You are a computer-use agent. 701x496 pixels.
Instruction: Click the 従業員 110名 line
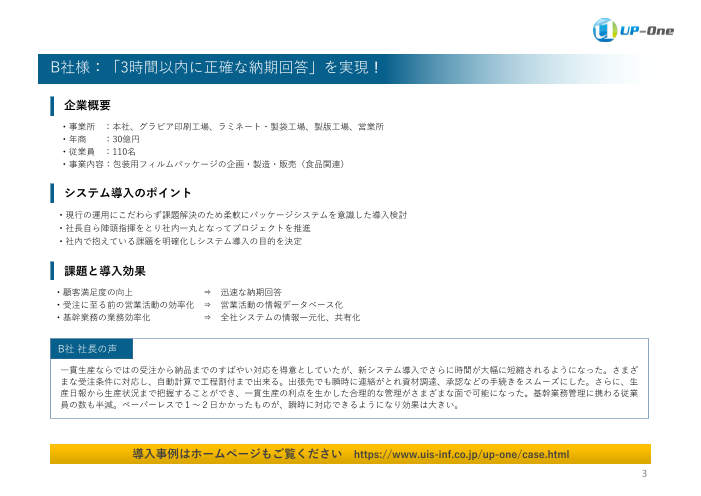pyautogui.click(x=99, y=152)
